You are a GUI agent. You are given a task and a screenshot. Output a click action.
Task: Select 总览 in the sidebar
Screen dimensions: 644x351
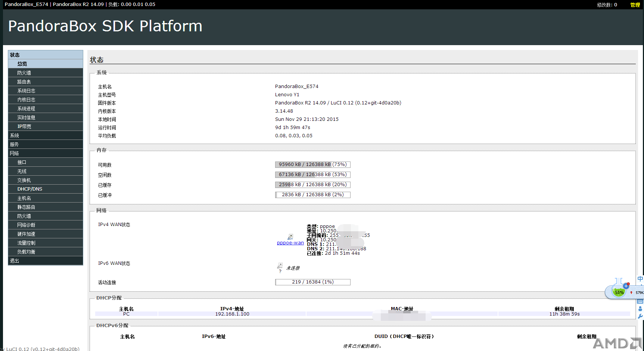pyautogui.click(x=46, y=64)
